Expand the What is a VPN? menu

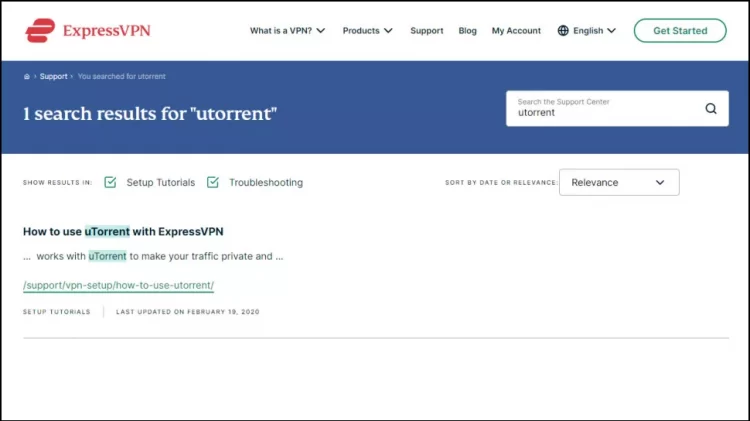pyautogui.click(x=287, y=31)
